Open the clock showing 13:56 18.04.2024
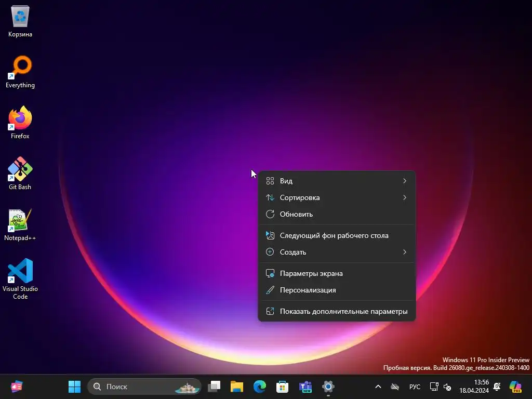 click(474, 387)
